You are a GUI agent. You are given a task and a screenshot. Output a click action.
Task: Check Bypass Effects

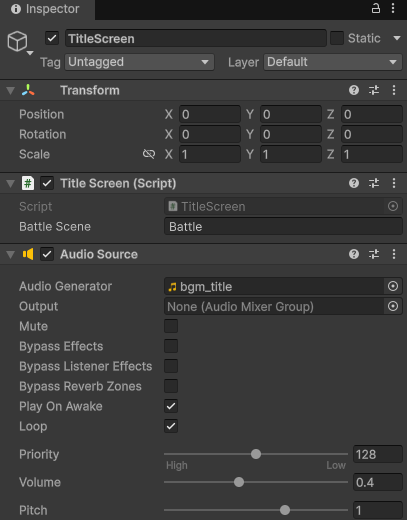click(171, 346)
